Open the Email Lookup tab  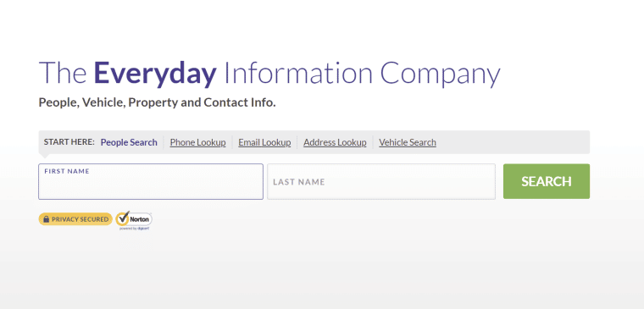click(x=264, y=142)
